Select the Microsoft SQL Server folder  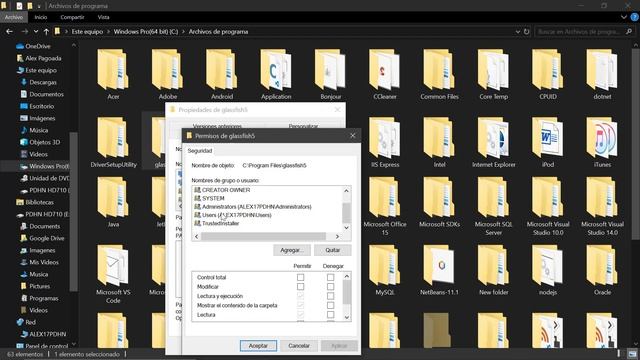coord(493,206)
